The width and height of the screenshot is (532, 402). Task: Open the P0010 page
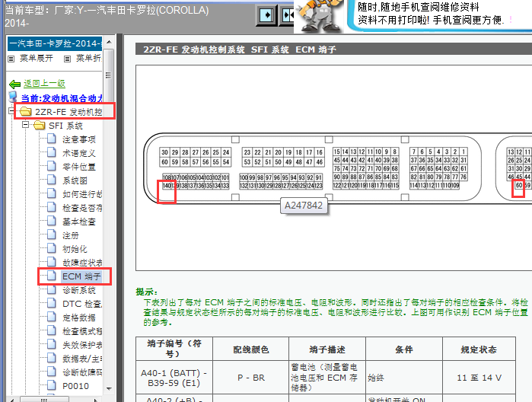75,386
